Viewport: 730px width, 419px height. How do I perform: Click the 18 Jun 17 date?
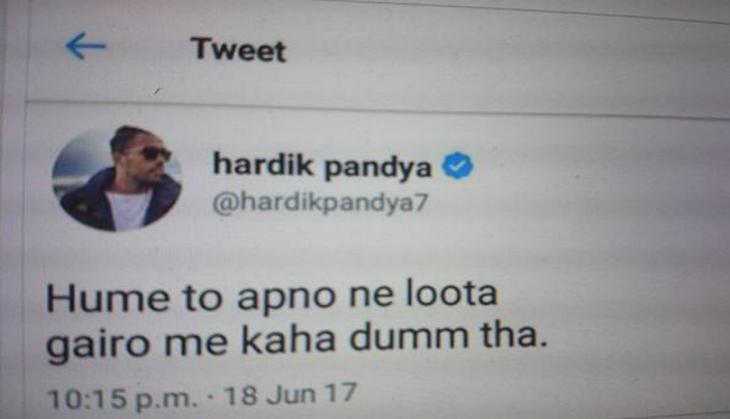click(x=291, y=395)
